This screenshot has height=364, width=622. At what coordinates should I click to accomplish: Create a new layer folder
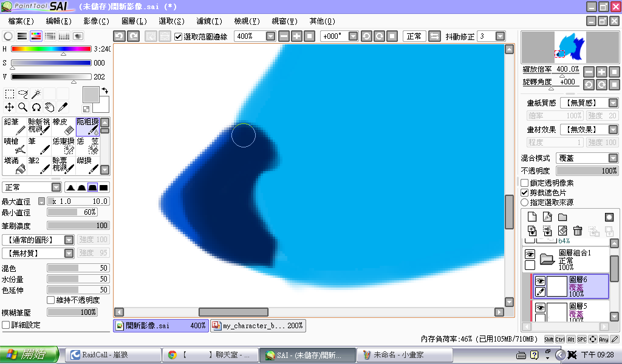[x=562, y=217]
